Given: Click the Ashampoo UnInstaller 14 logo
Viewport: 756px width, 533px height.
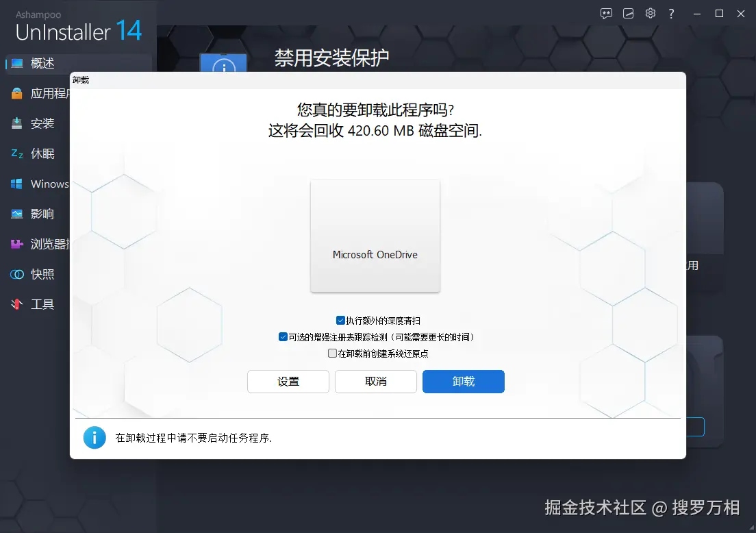Looking at the screenshot, I should [79, 27].
